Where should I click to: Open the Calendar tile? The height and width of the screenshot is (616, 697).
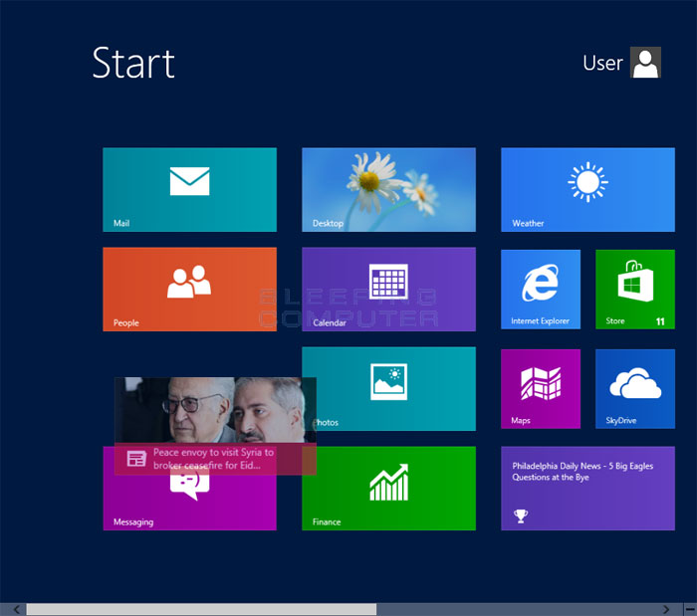[388, 289]
